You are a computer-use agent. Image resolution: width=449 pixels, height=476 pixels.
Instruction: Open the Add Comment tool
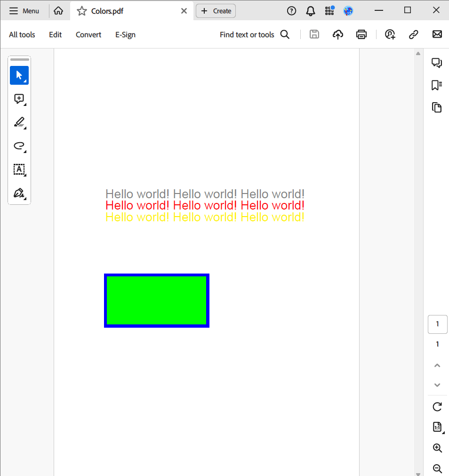tap(19, 99)
